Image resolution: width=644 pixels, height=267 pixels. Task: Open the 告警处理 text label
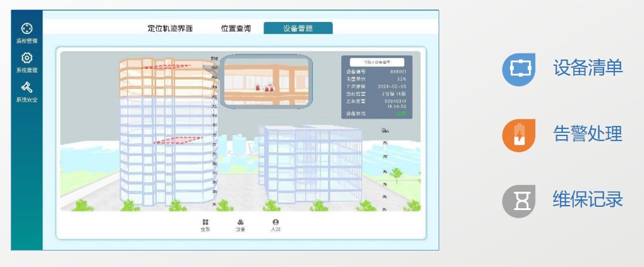tap(588, 135)
